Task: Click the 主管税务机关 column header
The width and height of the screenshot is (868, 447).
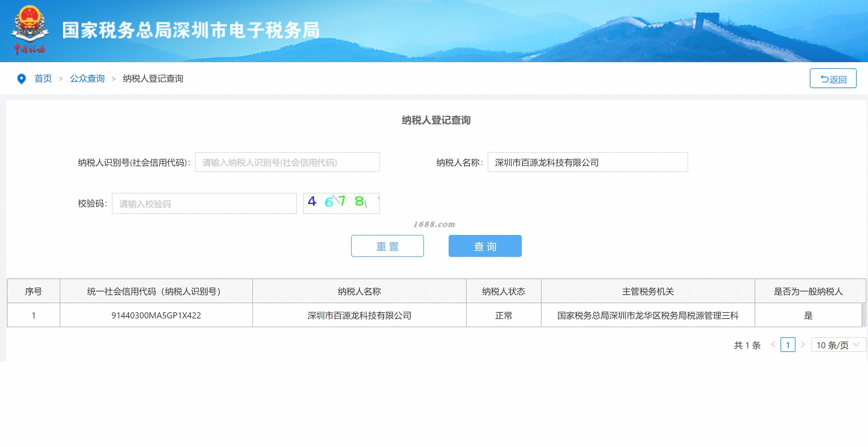Action: (x=648, y=291)
